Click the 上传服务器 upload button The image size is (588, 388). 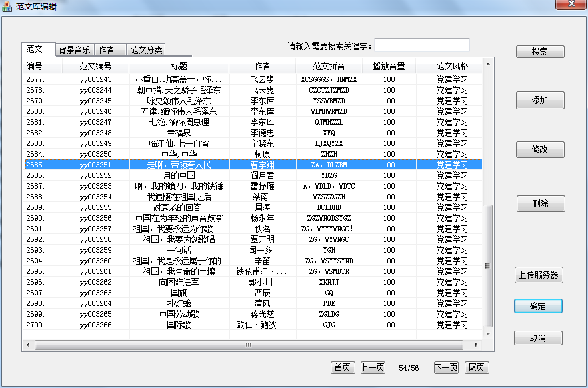point(539,275)
